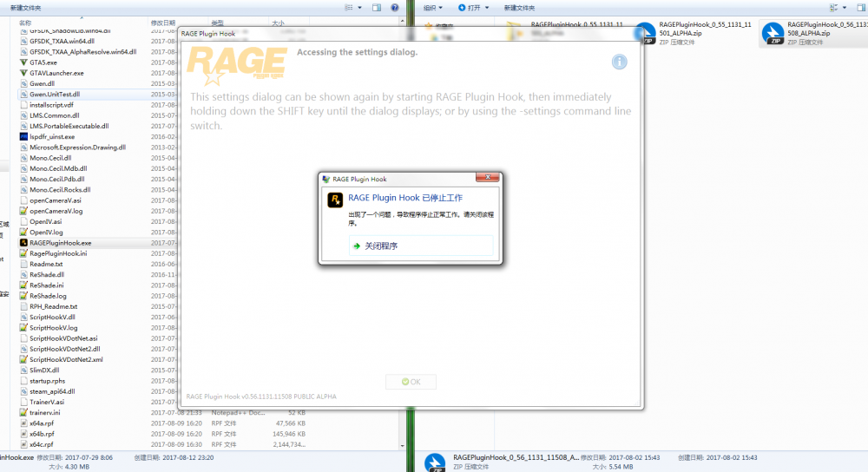
Task: Select lspdfr_uinst.exe file icon
Action: coord(23,137)
